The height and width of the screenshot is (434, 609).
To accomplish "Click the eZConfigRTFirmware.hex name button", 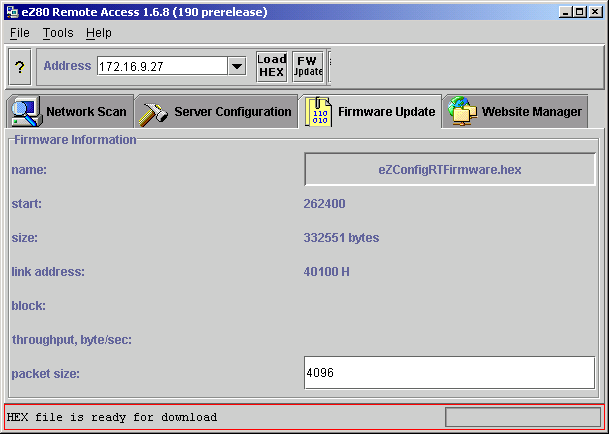I will 450,169.
